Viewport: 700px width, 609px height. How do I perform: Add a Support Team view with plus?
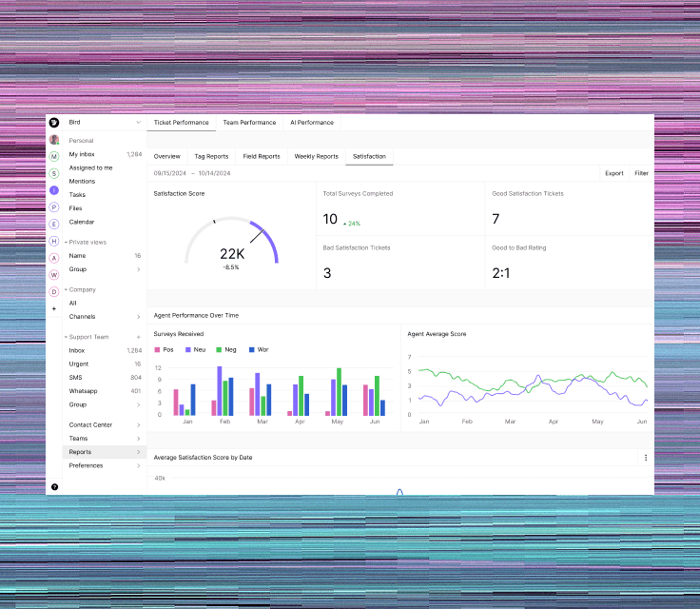[139, 338]
